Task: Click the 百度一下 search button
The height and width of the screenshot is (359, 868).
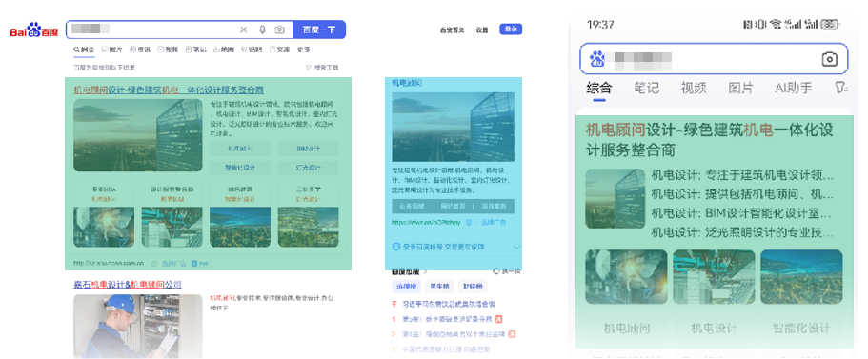Action: [319, 30]
